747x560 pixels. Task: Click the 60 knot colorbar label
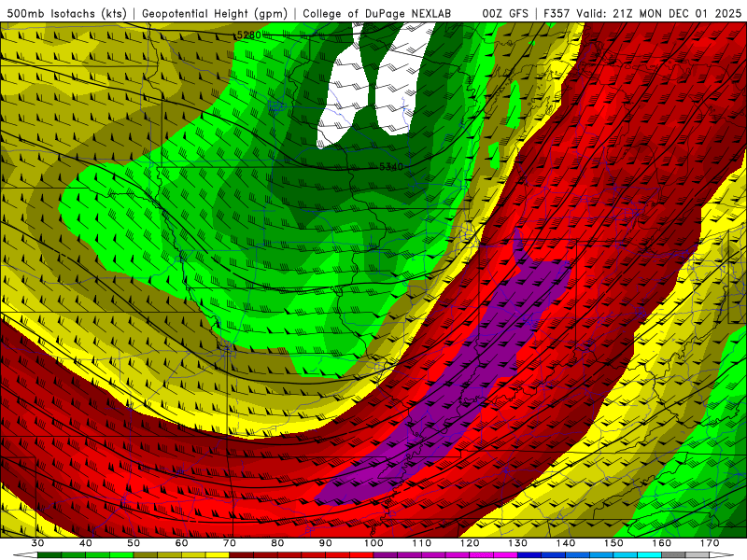[181, 543]
